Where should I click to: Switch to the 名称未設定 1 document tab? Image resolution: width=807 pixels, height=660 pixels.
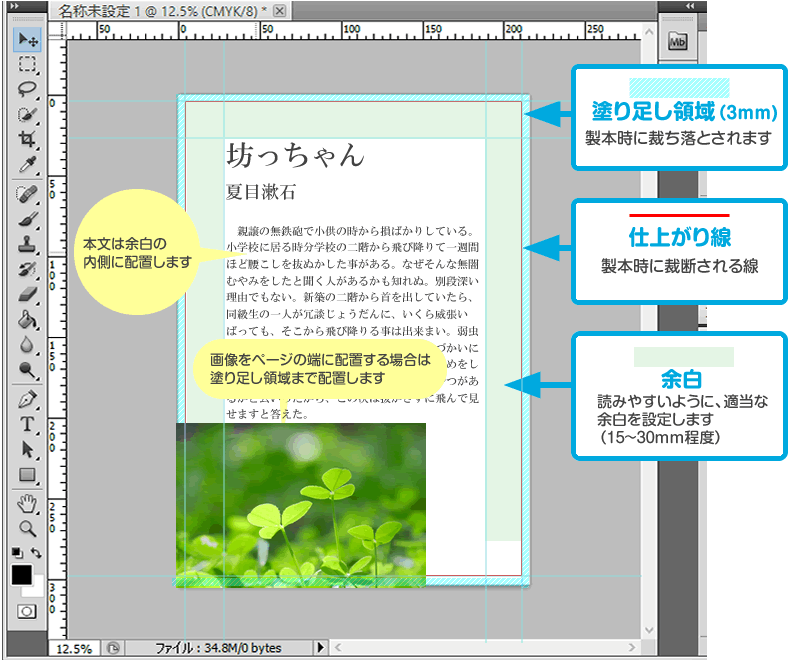coord(160,11)
